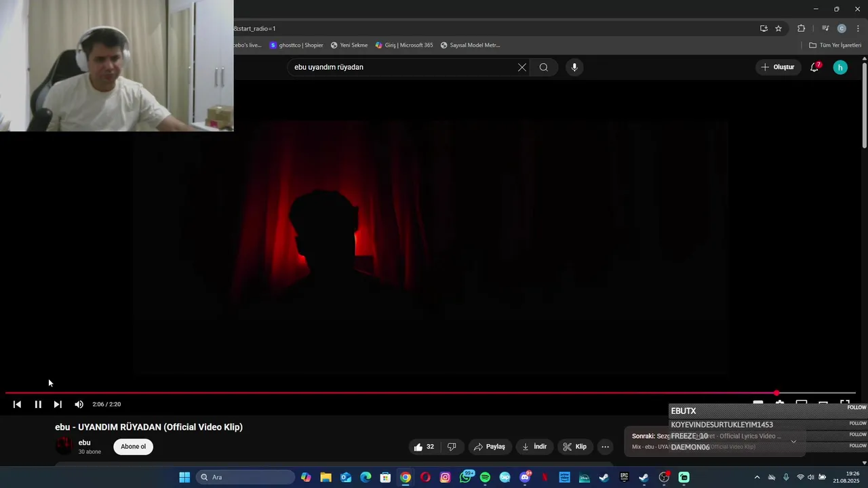Open ghosttco | Shopier bookmark
The width and height of the screenshot is (868, 488).
coord(296,45)
